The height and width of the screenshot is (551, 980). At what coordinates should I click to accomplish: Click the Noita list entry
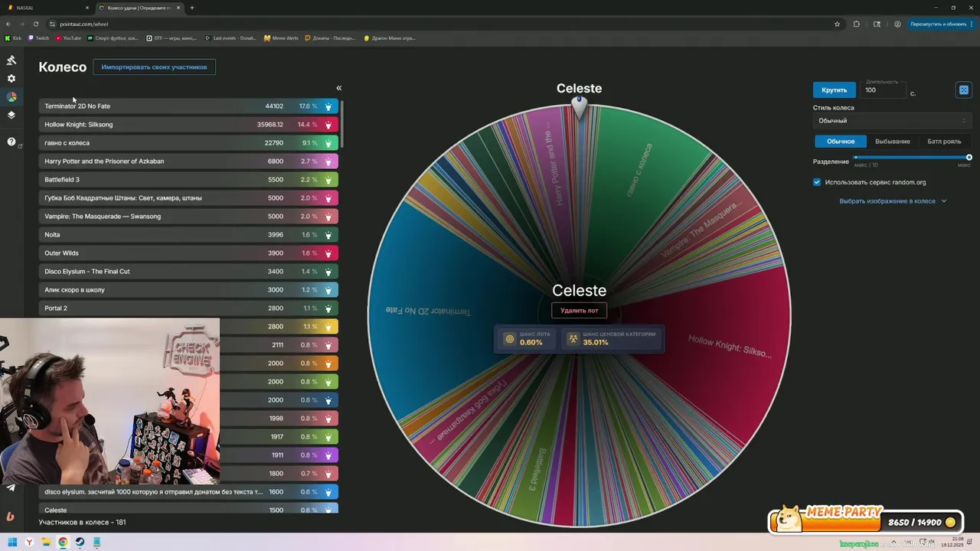[x=188, y=235]
